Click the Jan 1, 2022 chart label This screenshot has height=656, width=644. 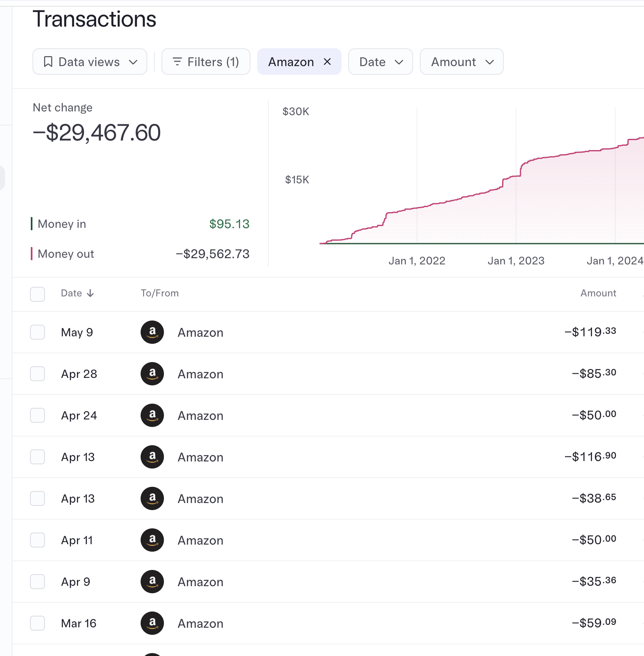coord(417,261)
